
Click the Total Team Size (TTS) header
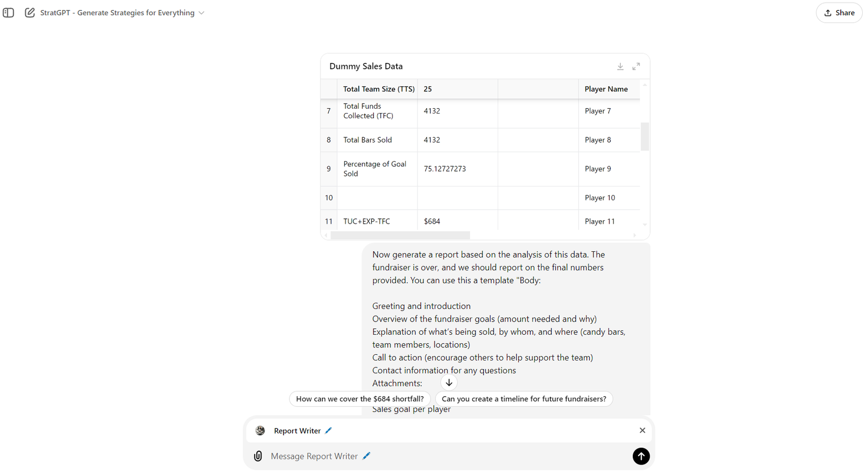[379, 89]
